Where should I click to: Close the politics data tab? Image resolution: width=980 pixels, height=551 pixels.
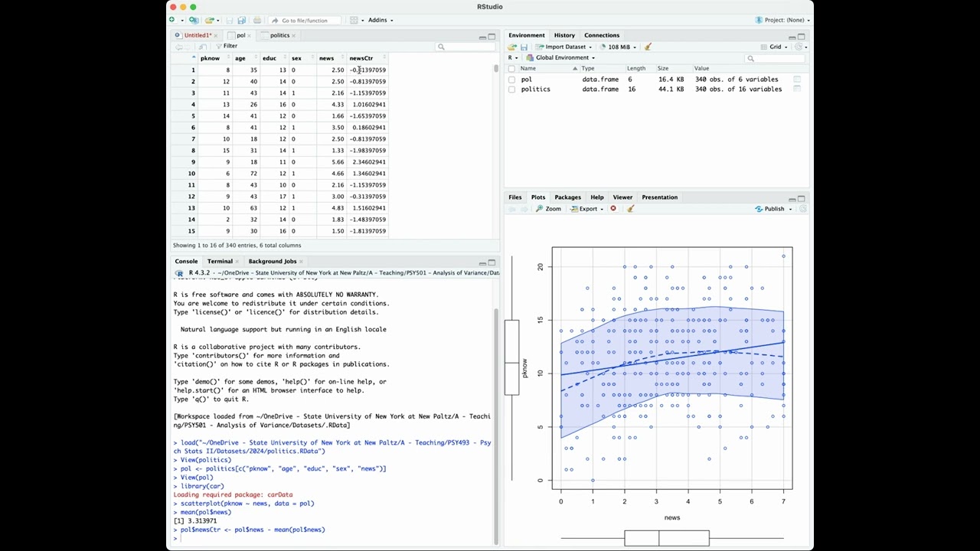point(293,36)
